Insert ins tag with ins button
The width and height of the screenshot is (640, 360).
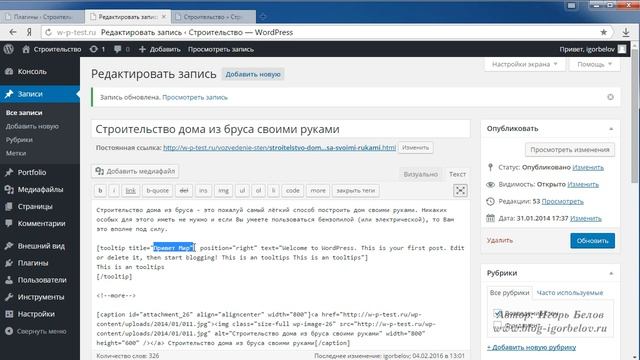click(203, 191)
